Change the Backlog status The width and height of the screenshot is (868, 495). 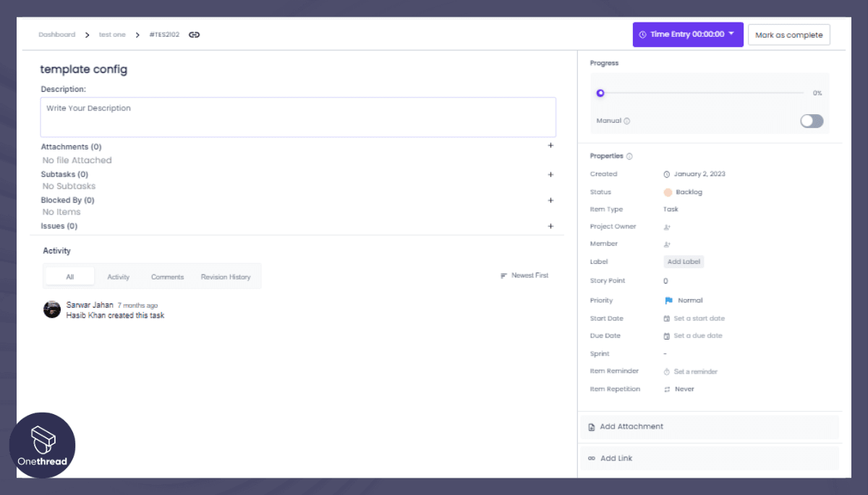pyautogui.click(x=684, y=192)
